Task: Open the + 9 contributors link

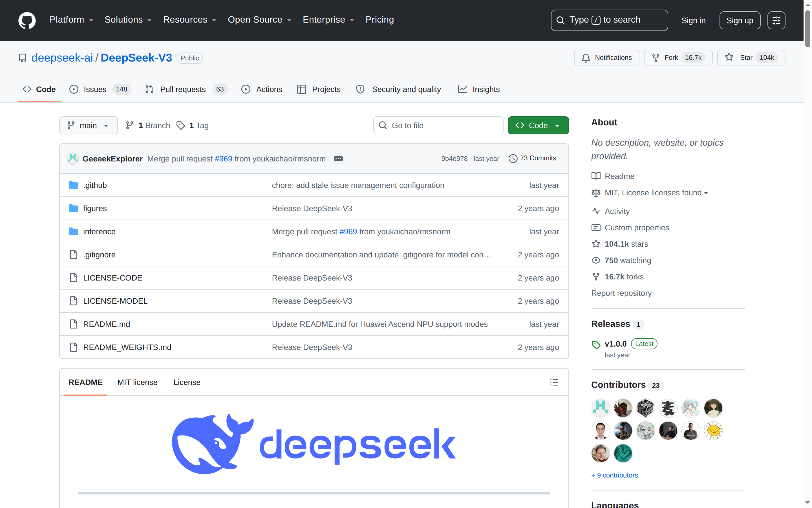Action: coord(614,475)
